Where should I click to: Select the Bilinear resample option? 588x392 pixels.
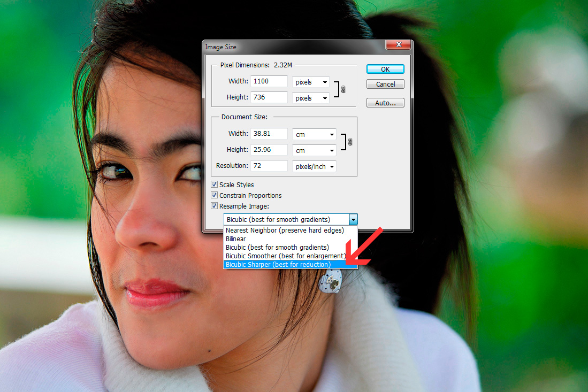[236, 239]
